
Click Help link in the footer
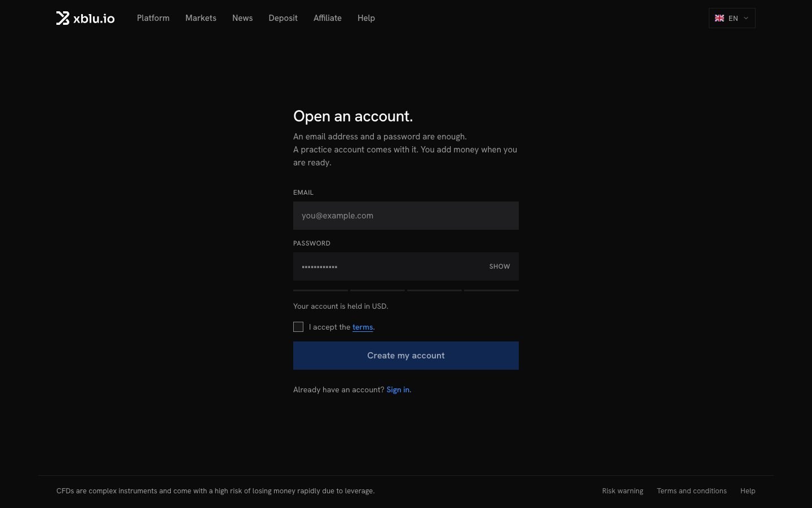(748, 491)
